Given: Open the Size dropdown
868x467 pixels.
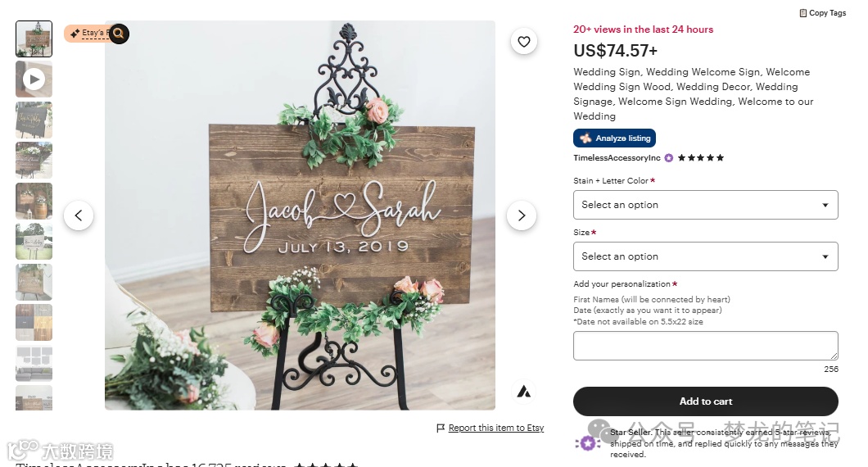Looking at the screenshot, I should point(705,256).
